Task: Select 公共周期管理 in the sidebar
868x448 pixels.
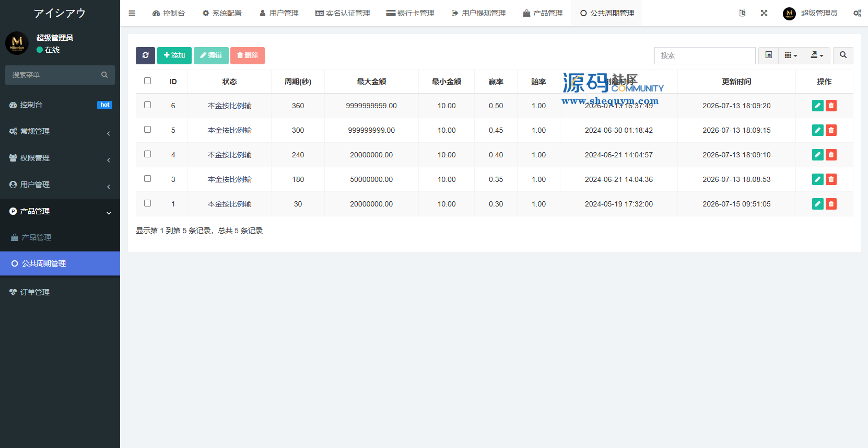Action: pyautogui.click(x=60, y=263)
